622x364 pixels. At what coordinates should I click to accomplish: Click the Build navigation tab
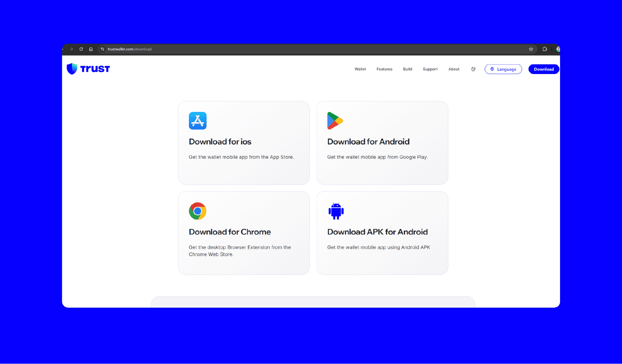[407, 69]
